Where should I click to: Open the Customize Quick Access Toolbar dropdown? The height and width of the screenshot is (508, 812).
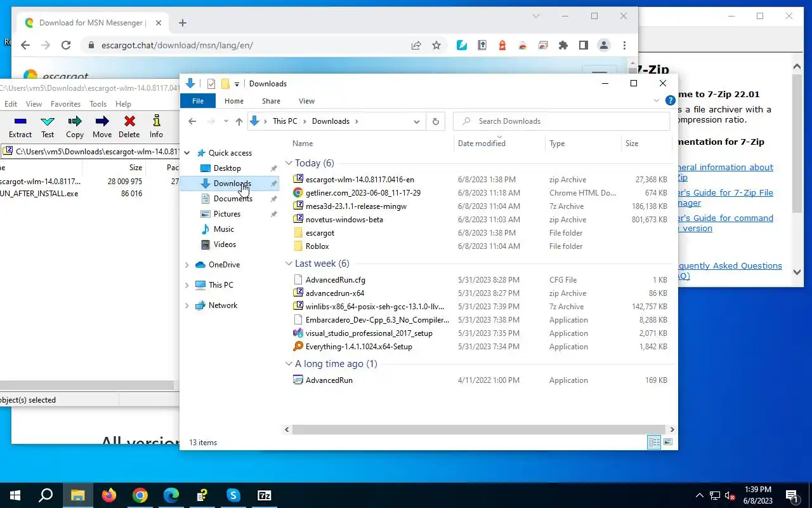click(237, 84)
